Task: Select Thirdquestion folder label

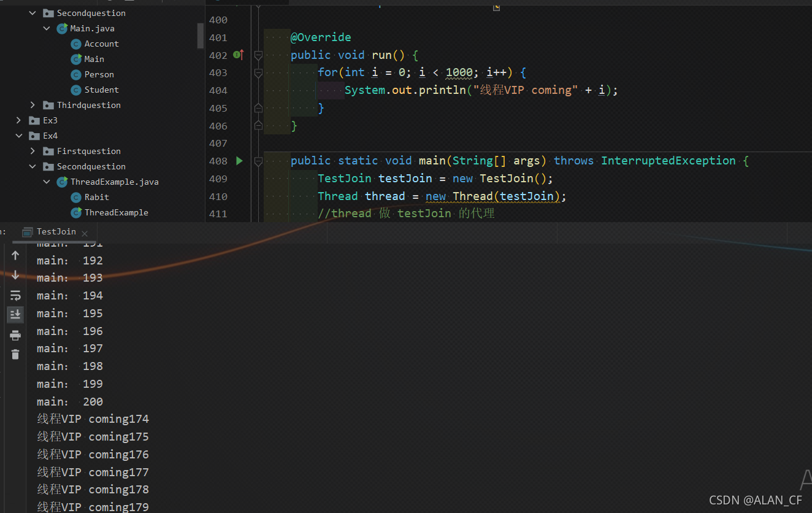Action: point(89,105)
